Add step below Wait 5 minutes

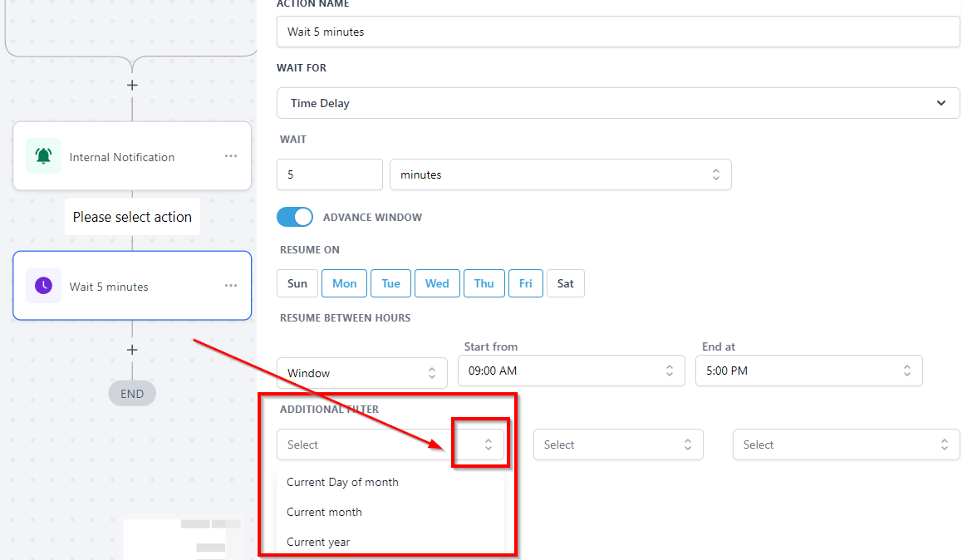click(132, 350)
